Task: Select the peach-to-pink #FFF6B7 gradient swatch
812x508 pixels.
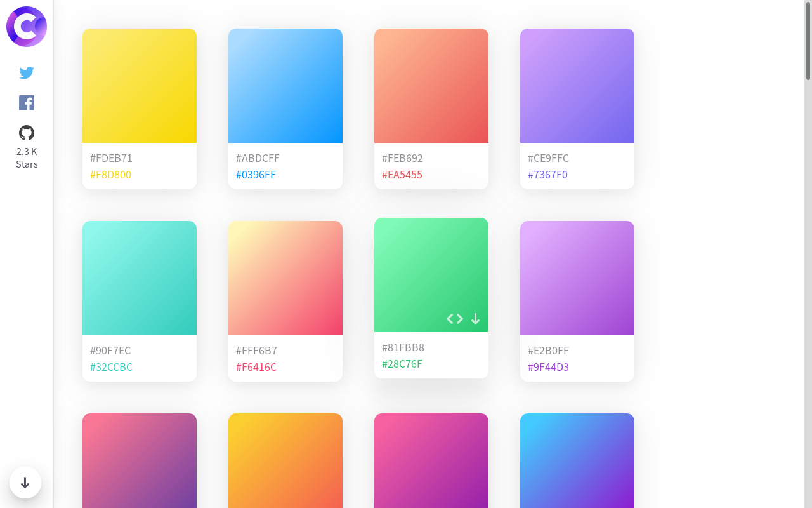Action: point(285,278)
